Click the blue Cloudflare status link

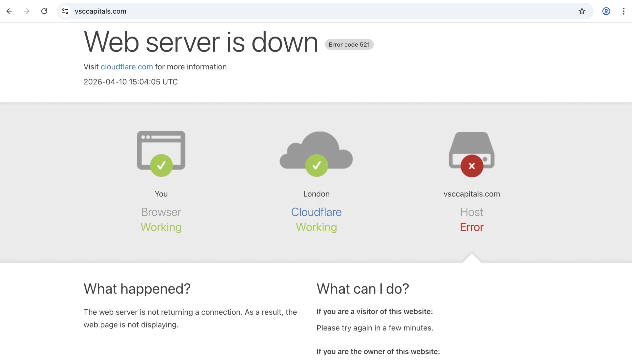[x=316, y=212]
